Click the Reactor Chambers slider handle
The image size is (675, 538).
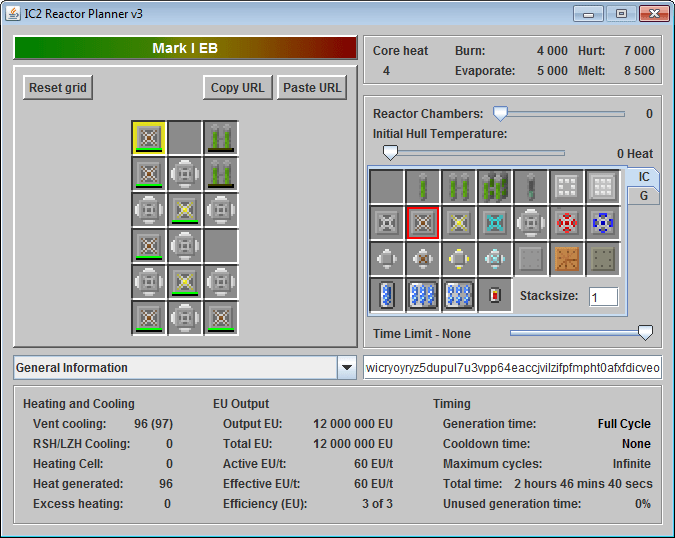click(x=500, y=114)
